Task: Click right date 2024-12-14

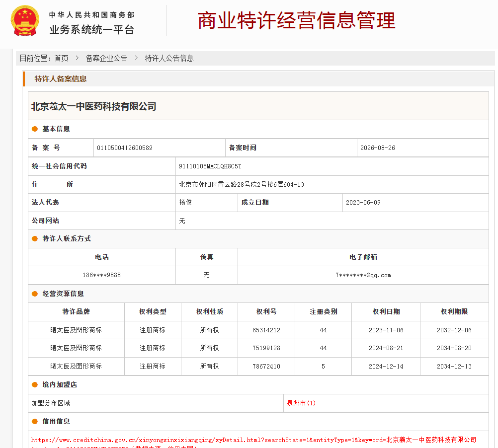Action: click(386, 367)
